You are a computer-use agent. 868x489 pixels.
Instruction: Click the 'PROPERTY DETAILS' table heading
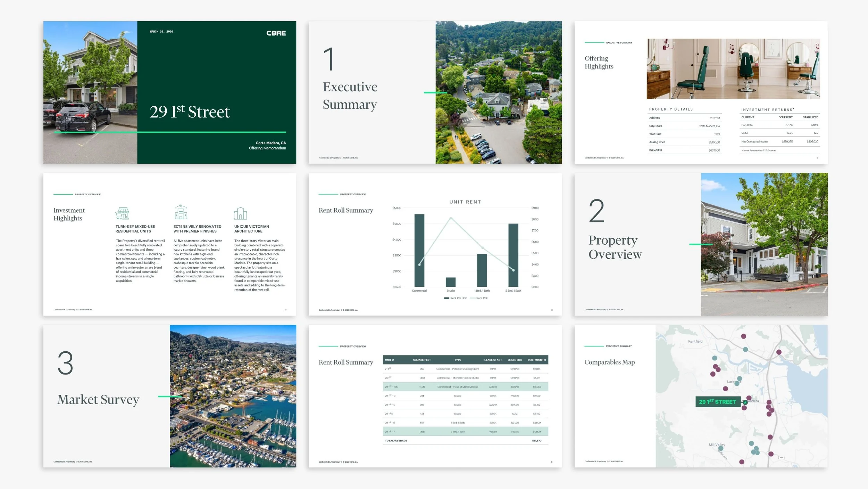pyautogui.click(x=671, y=109)
